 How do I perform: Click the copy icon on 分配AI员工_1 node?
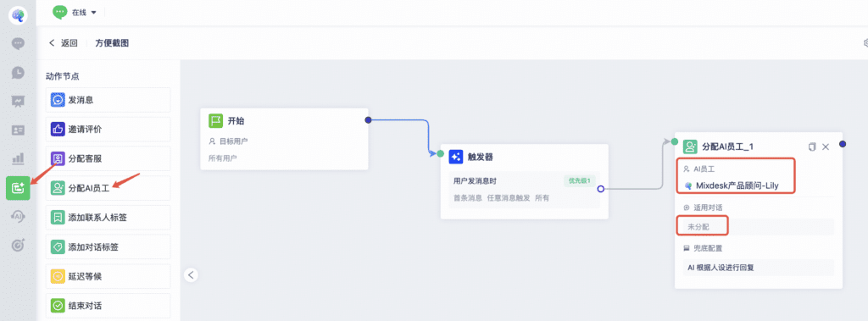[812, 147]
